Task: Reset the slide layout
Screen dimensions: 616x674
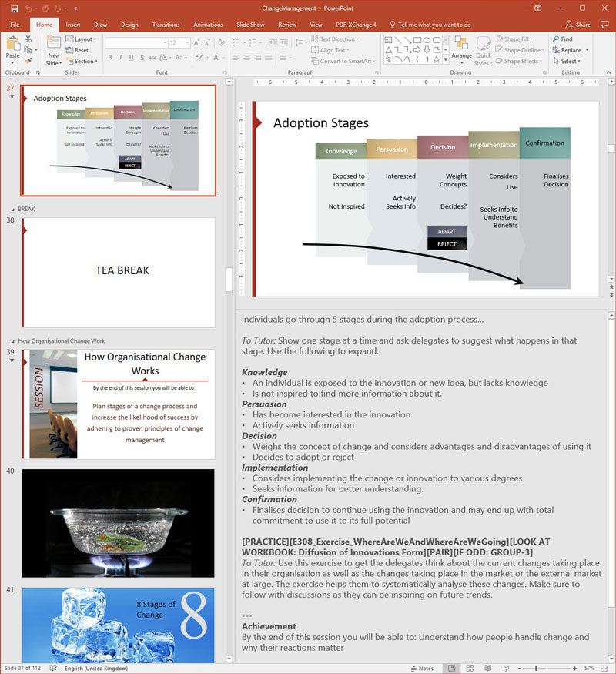Action: click(77, 50)
